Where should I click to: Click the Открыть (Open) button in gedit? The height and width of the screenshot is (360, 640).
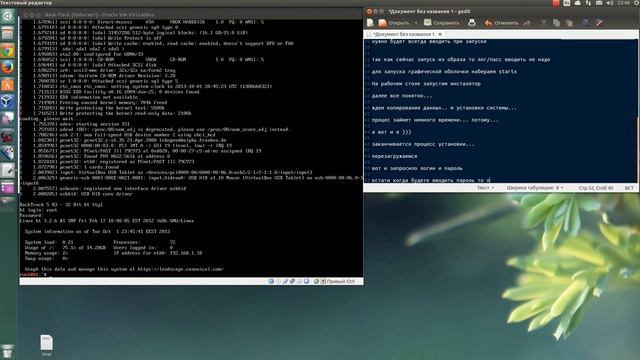tap(394, 23)
